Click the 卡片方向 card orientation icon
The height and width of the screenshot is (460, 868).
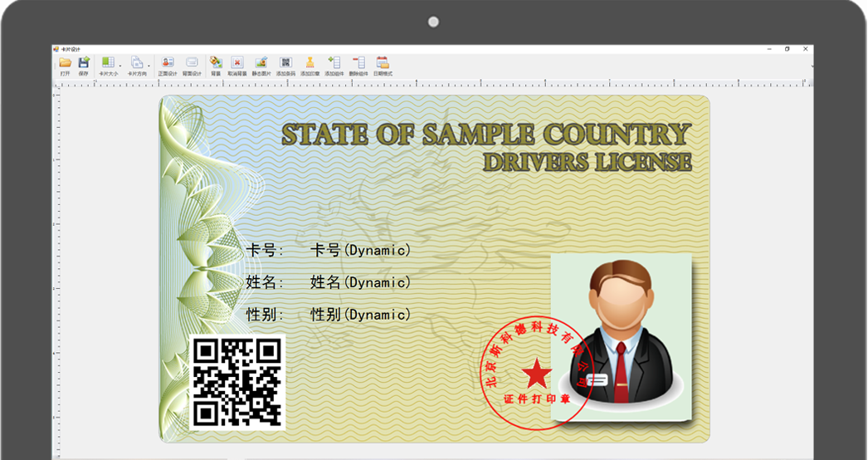click(x=137, y=62)
